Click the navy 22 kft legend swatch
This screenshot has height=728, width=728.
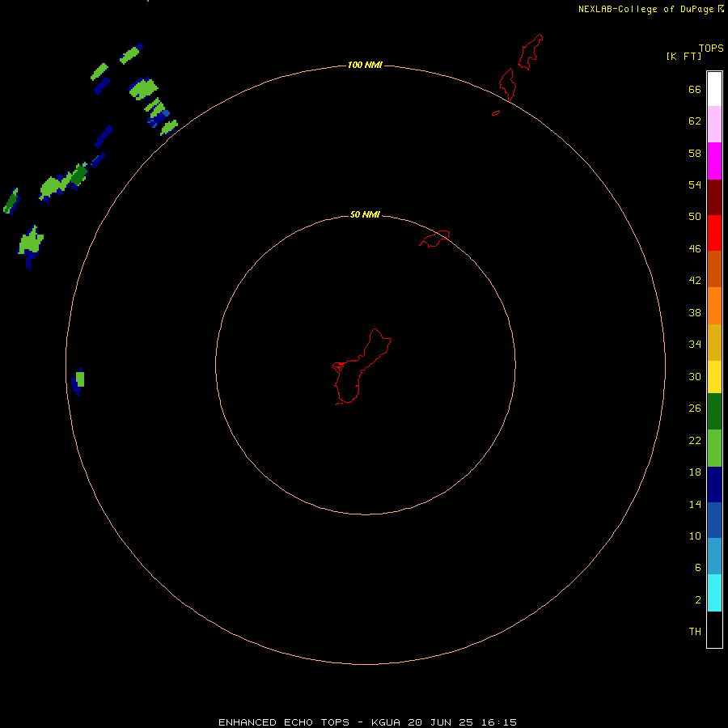click(x=714, y=485)
